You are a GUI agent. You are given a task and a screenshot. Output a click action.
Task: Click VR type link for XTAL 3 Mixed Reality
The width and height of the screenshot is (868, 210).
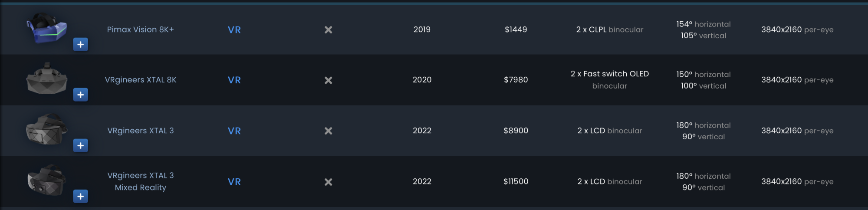[234, 182]
